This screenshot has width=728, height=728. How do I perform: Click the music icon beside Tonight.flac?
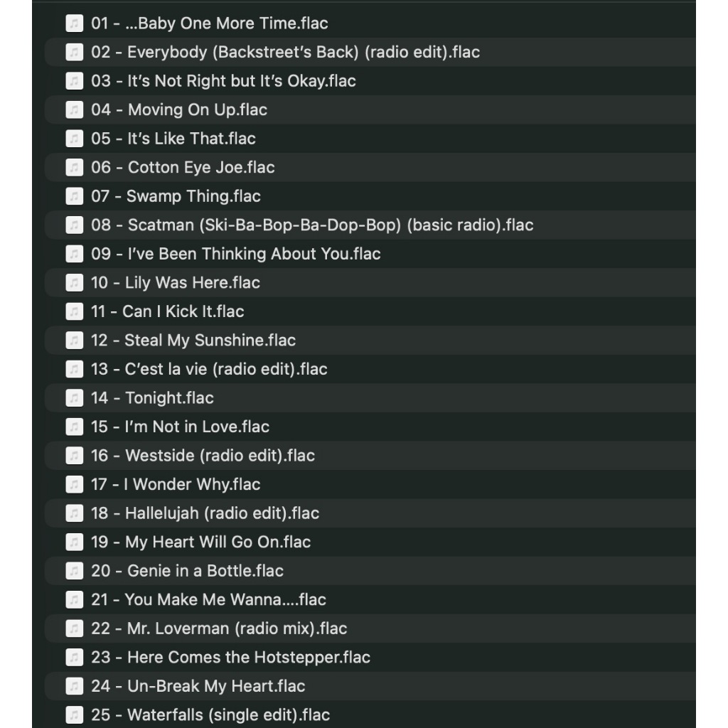[x=74, y=397]
